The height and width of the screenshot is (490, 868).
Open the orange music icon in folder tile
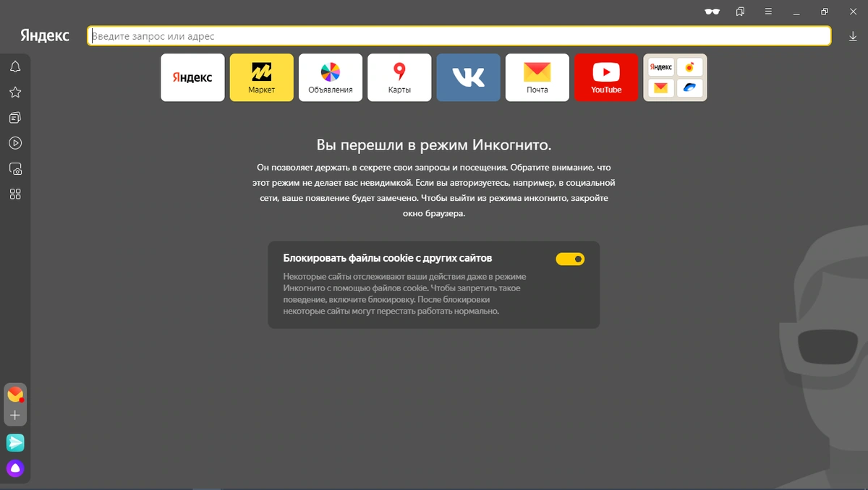tap(689, 67)
